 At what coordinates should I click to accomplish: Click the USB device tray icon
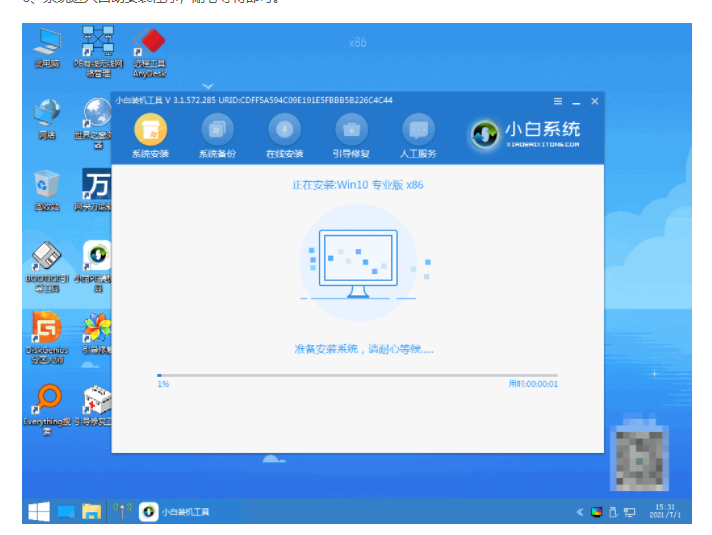pos(613,512)
